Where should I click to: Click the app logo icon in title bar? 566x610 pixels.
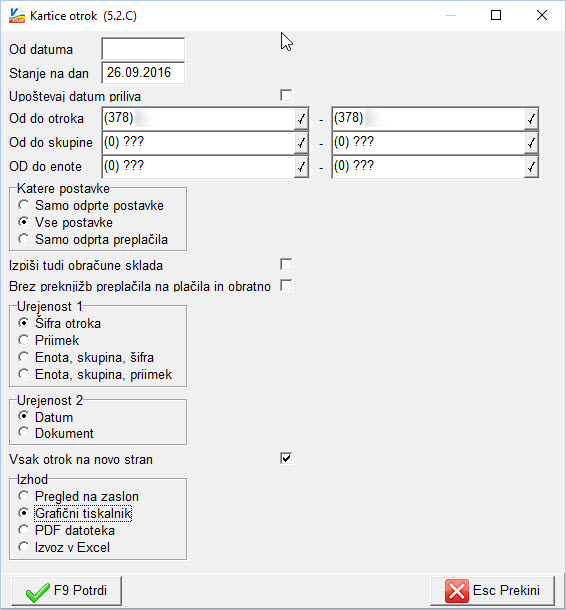[17, 16]
